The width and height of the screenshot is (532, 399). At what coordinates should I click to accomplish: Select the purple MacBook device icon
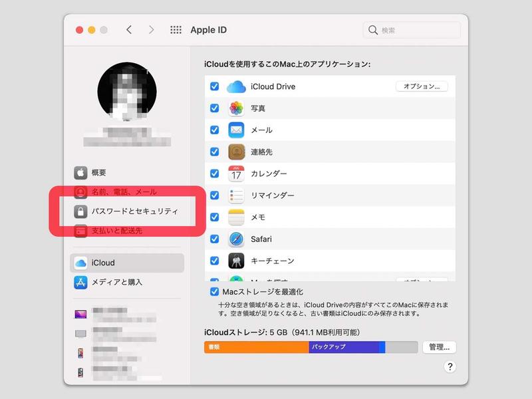[80, 315]
